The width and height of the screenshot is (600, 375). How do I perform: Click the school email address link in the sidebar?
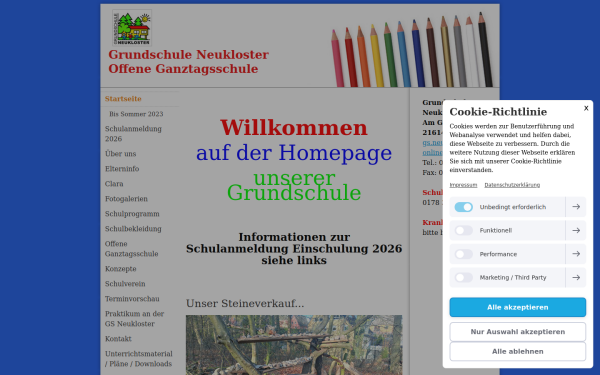pyautogui.click(x=432, y=147)
